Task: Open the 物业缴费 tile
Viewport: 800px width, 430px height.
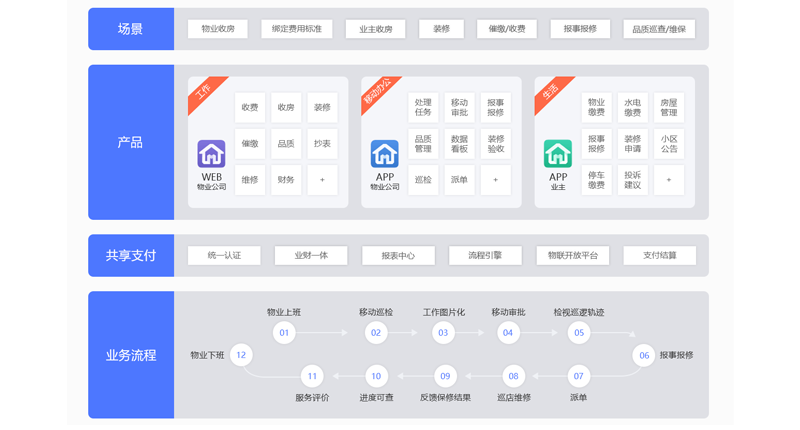Action: click(x=596, y=107)
